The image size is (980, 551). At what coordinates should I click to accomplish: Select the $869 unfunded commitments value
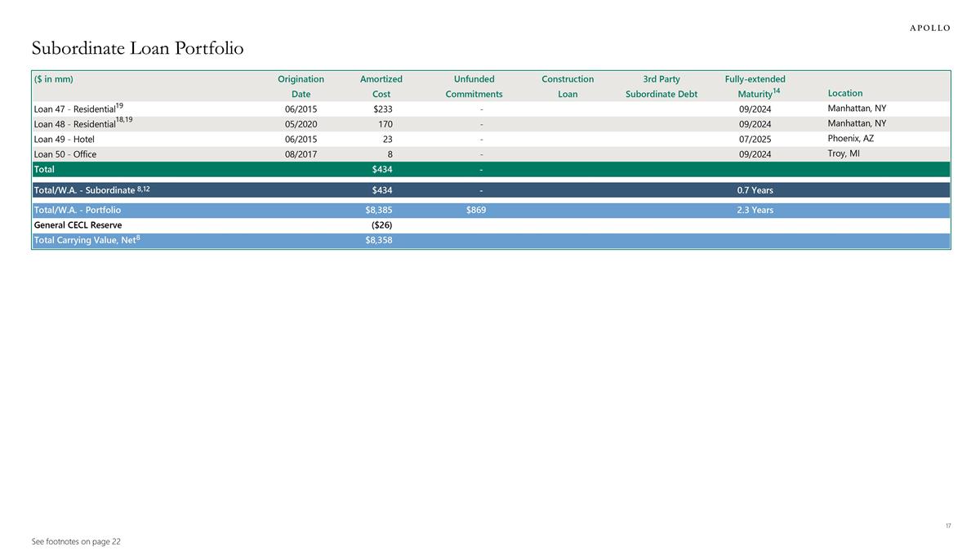point(476,211)
